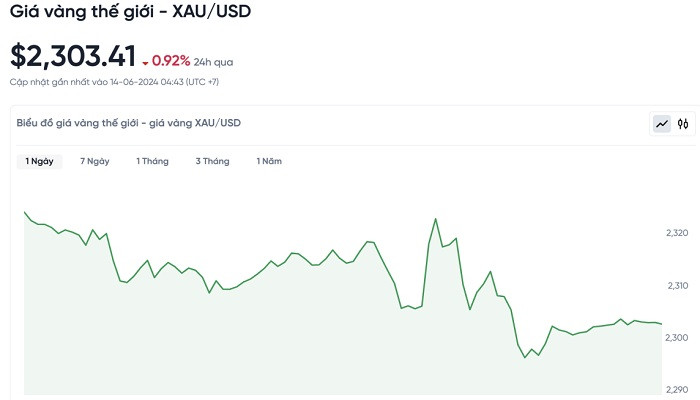Click the tallest spike on the chart line
The width and height of the screenshot is (700, 400).
(x=436, y=218)
